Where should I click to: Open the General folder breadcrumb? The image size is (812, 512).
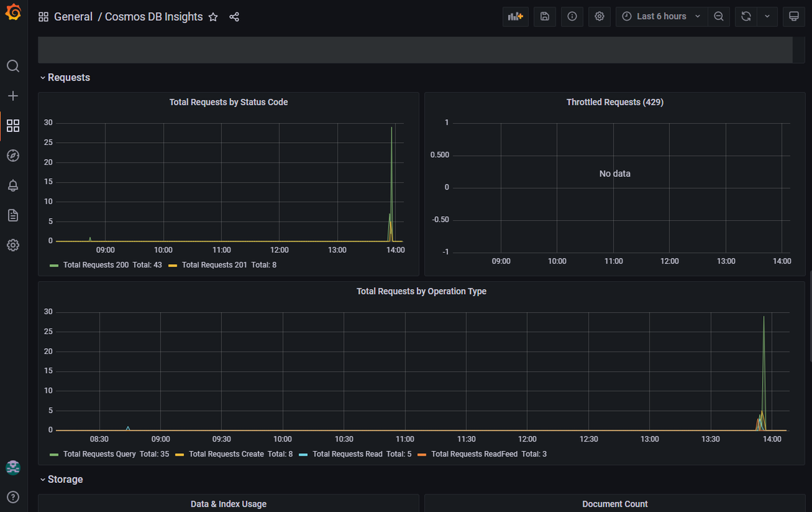tap(73, 17)
